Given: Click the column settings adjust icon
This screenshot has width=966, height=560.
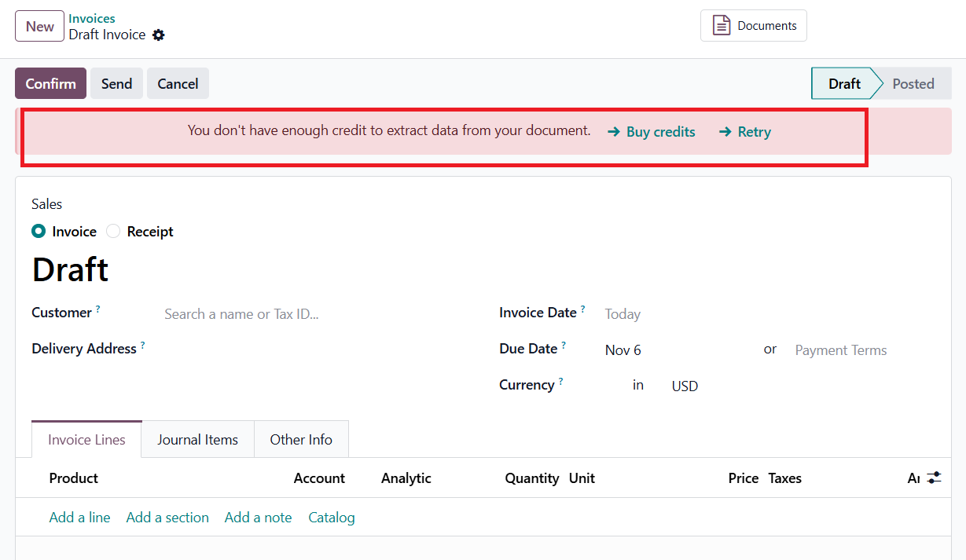Looking at the screenshot, I should (934, 478).
